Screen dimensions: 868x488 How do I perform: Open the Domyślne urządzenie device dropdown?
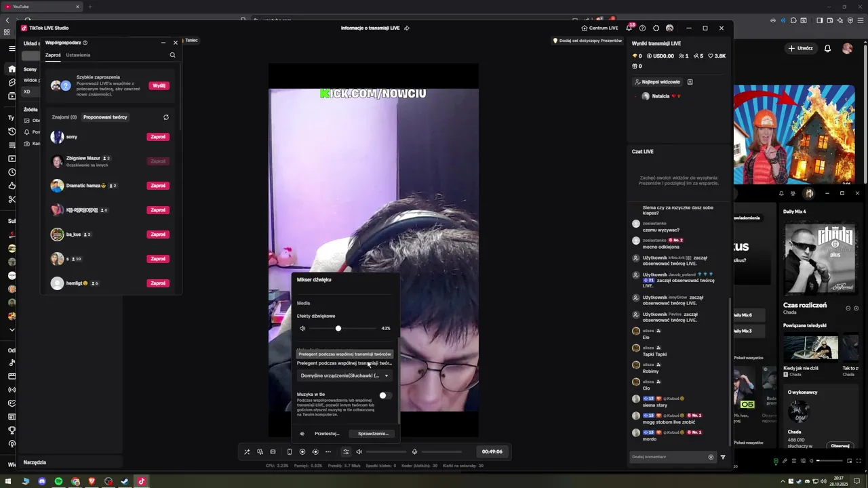pyautogui.click(x=344, y=375)
